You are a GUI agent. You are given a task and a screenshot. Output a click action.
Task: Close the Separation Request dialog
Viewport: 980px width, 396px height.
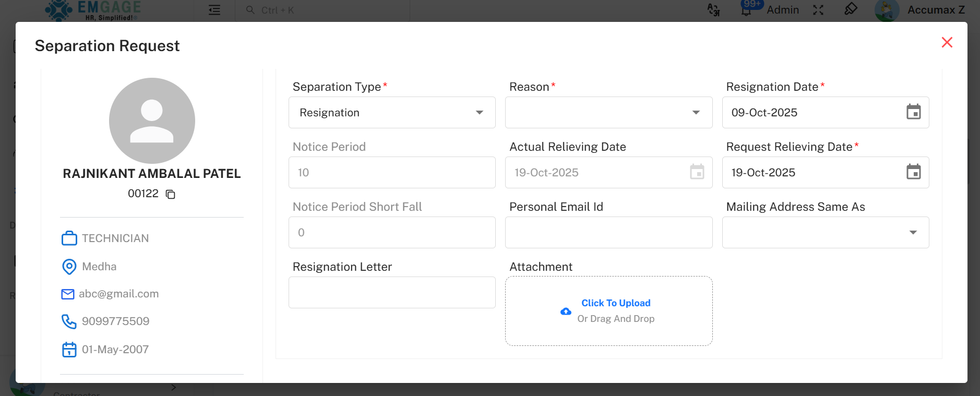946,42
